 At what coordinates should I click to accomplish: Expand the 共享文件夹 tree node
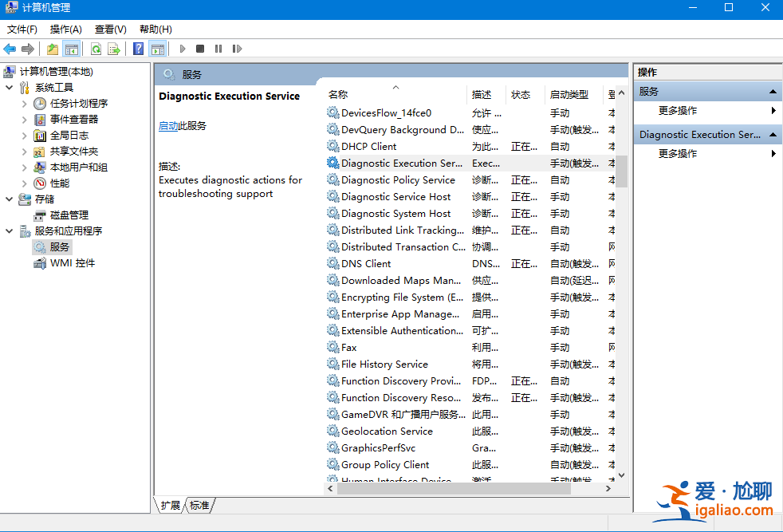tap(25, 152)
